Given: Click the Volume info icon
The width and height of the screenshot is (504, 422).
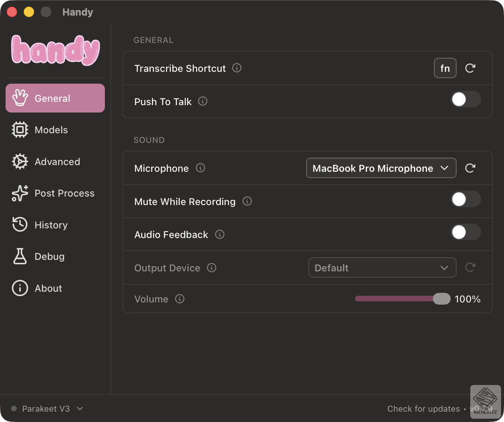Looking at the screenshot, I should (180, 299).
